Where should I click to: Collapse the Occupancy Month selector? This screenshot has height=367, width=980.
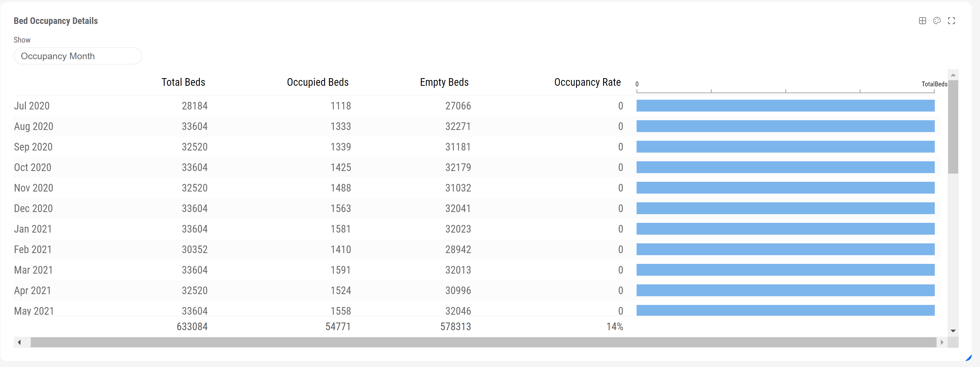coord(78,56)
